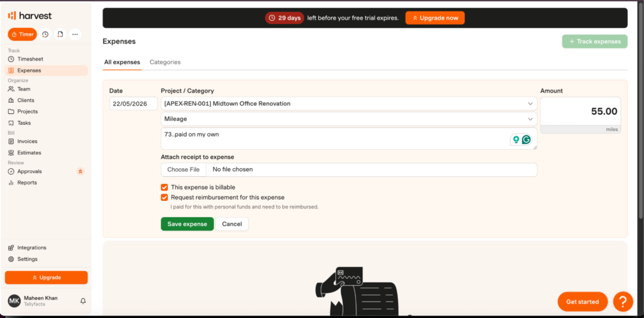Click the Reports bar chart icon

pos(11,183)
